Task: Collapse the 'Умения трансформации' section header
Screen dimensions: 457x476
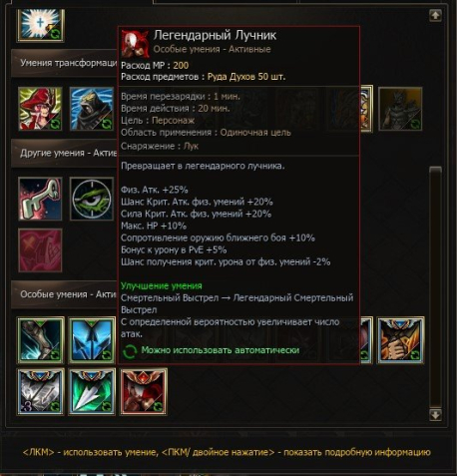Action: pos(65,63)
